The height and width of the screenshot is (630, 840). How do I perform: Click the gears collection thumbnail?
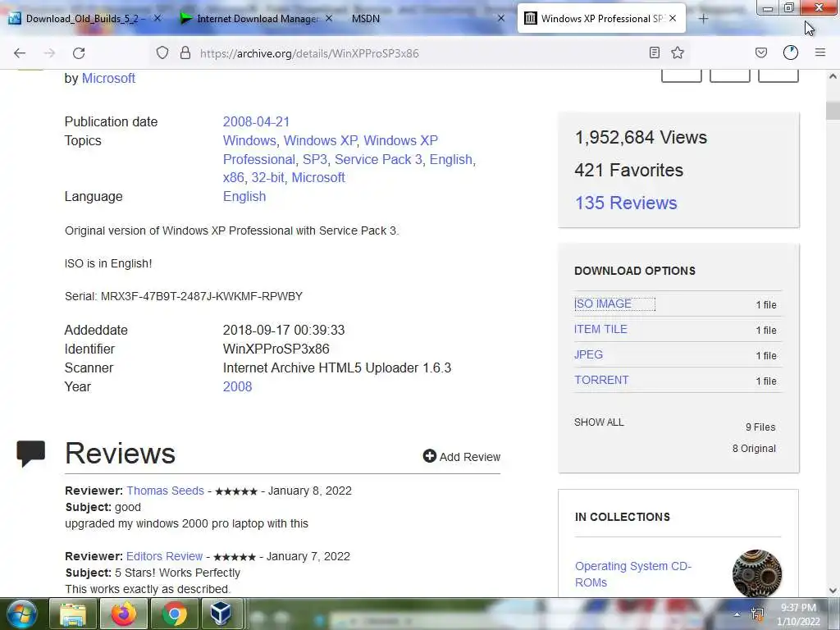coord(757,573)
